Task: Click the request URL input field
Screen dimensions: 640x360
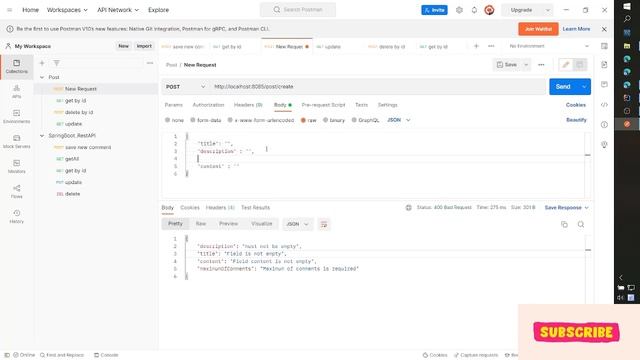Action: point(378,87)
